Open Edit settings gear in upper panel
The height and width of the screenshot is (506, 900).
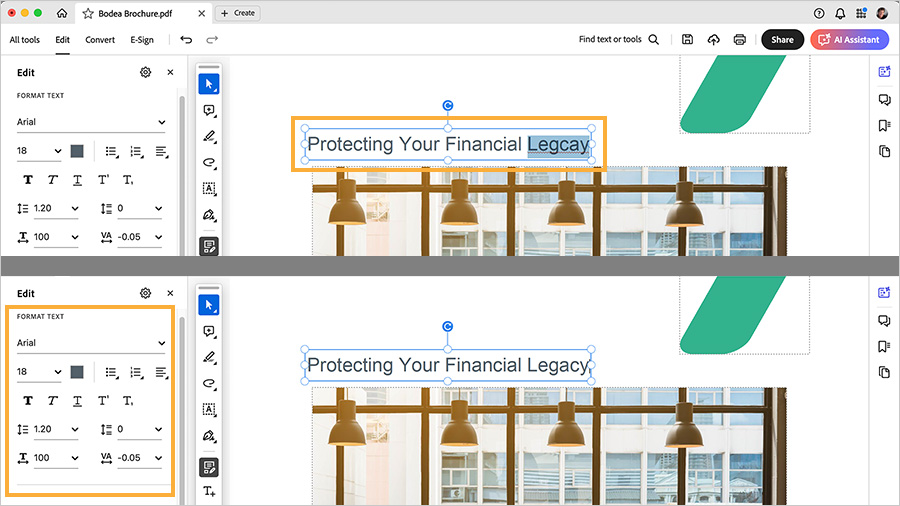click(x=145, y=72)
